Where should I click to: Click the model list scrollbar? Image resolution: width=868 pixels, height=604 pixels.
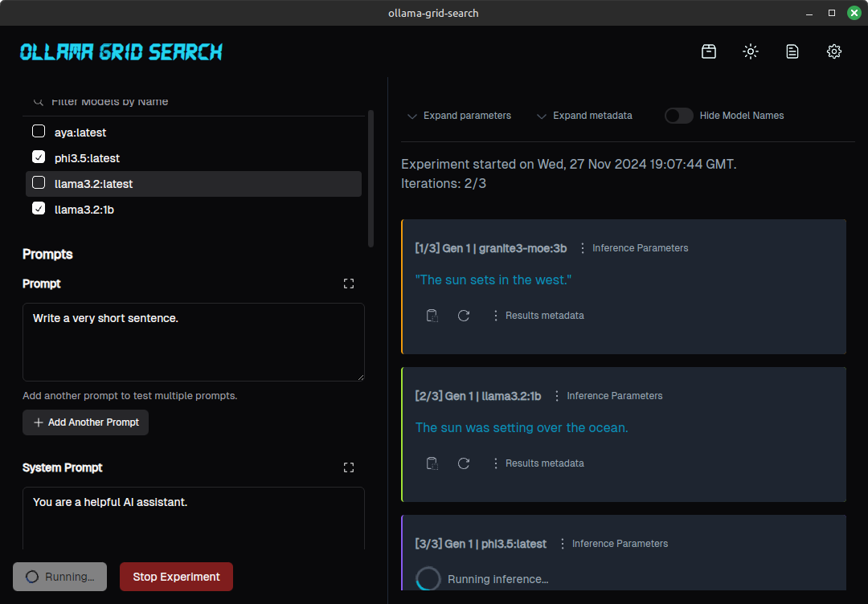[x=371, y=178]
